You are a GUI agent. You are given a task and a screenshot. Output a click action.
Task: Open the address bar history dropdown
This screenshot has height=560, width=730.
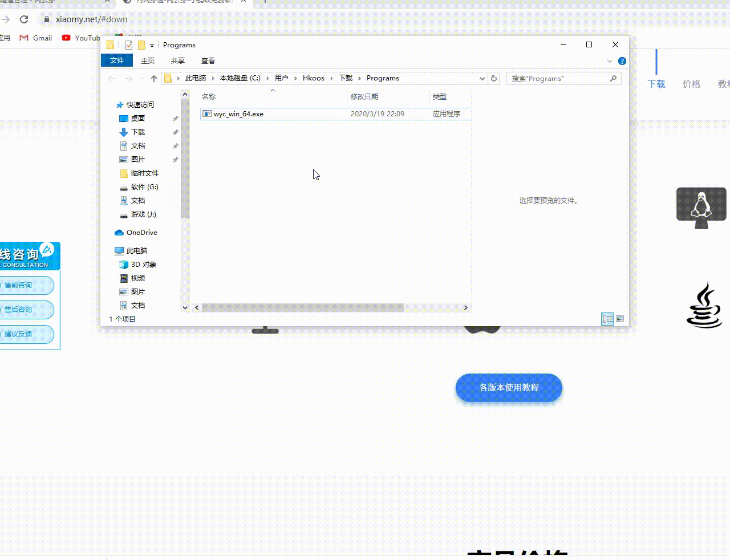[x=482, y=79]
